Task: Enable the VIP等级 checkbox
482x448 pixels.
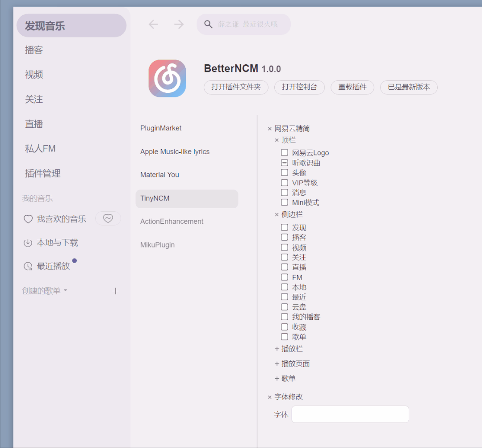Action: click(x=285, y=183)
